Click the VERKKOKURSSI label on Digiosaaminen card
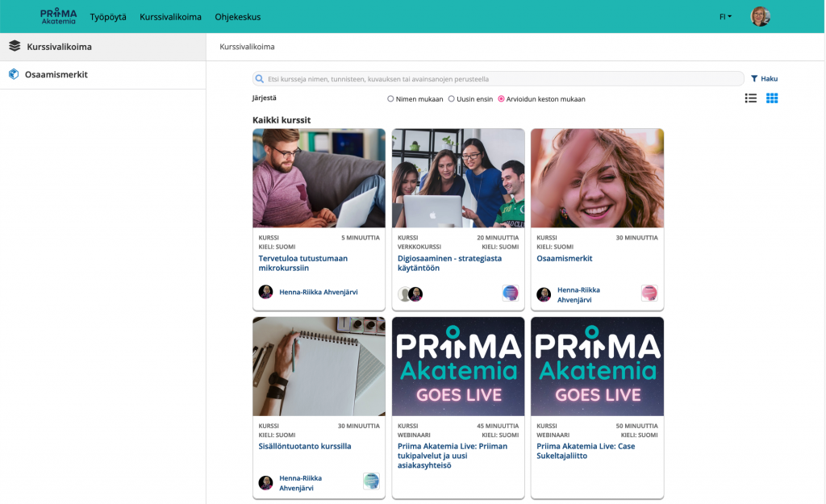 click(x=419, y=247)
